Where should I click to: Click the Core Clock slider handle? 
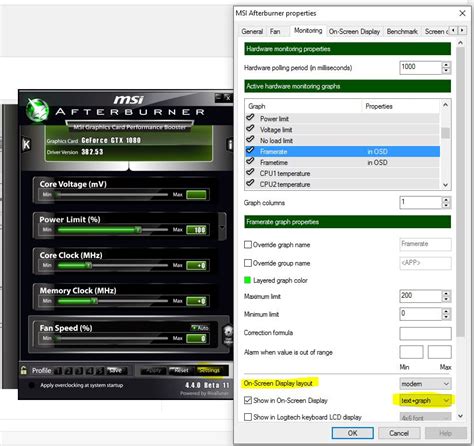(x=88, y=265)
